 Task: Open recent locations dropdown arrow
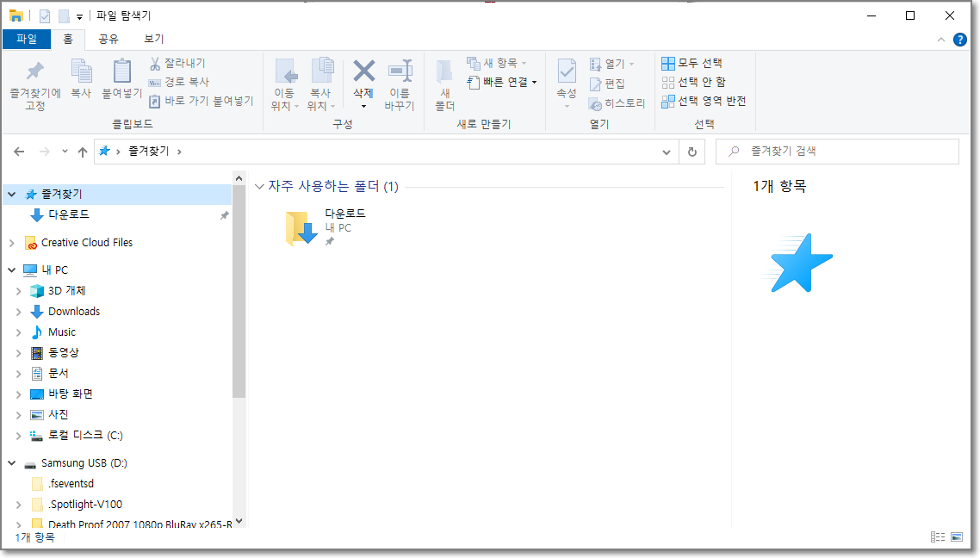(65, 152)
